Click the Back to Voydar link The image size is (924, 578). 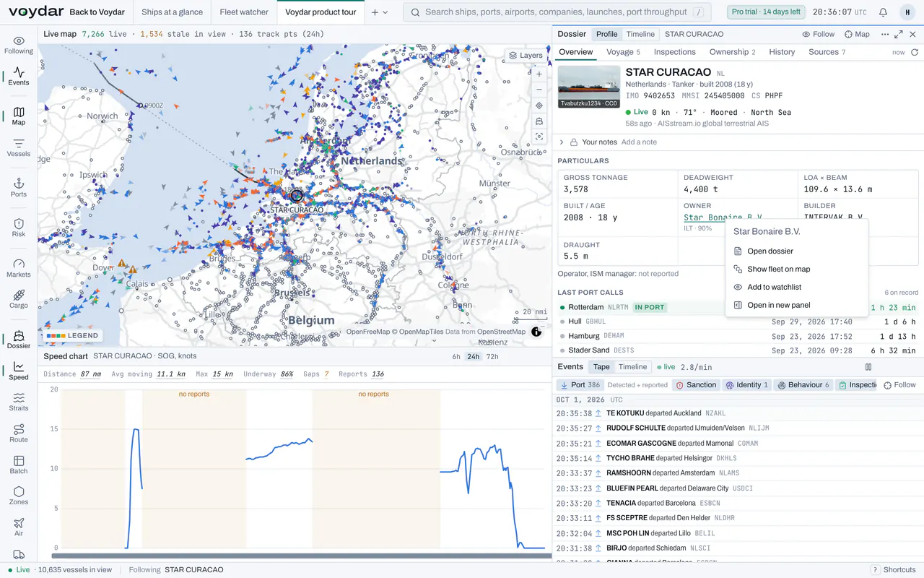tap(97, 12)
